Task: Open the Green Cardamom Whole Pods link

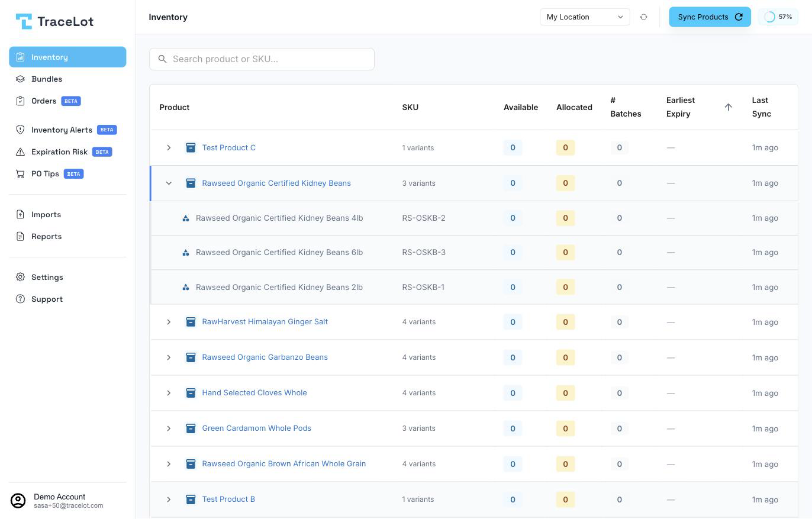Action: coord(256,428)
